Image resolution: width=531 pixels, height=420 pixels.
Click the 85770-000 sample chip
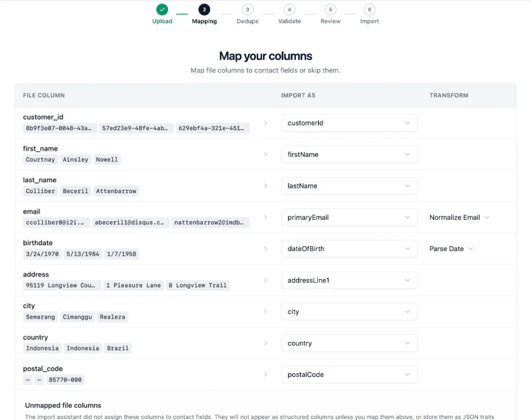click(65, 380)
